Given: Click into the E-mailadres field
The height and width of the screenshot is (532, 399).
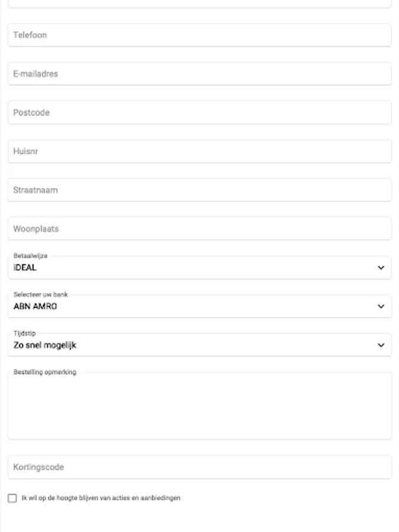Looking at the screenshot, I should [x=199, y=74].
